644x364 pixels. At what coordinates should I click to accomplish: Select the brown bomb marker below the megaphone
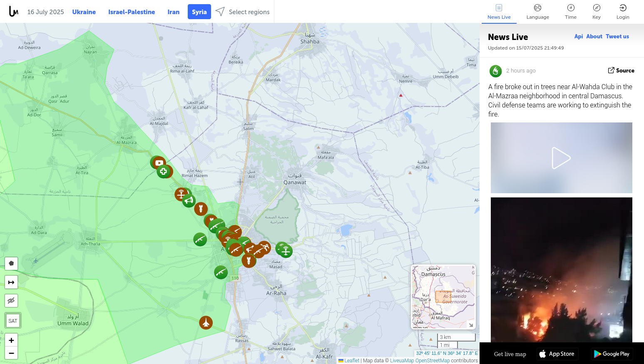point(201,208)
